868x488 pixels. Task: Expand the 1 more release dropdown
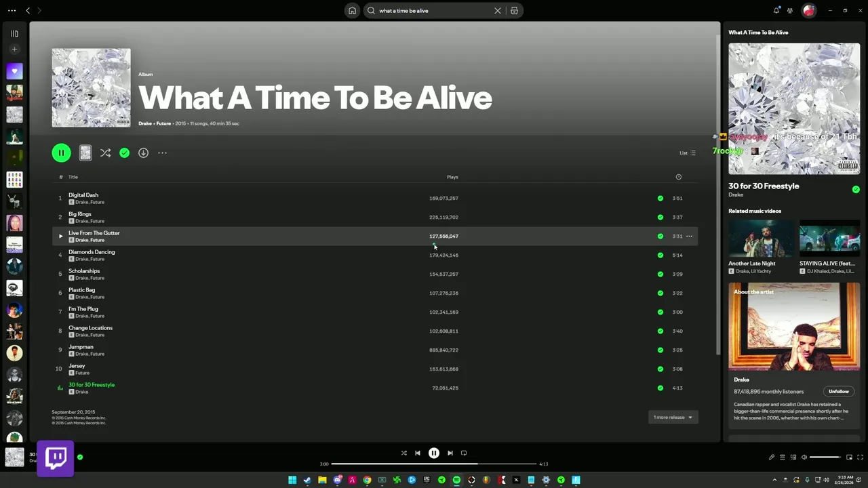click(x=673, y=418)
